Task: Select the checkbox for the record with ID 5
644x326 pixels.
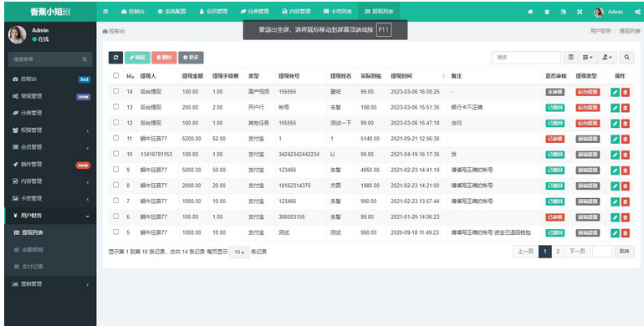Action: [115, 232]
